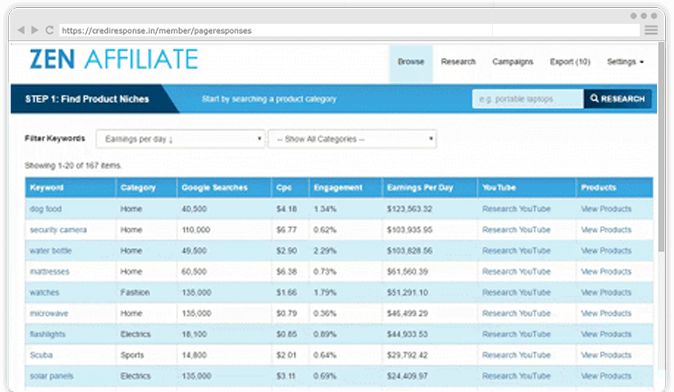
Task: Click the dog food keyword link
Action: [x=46, y=209]
